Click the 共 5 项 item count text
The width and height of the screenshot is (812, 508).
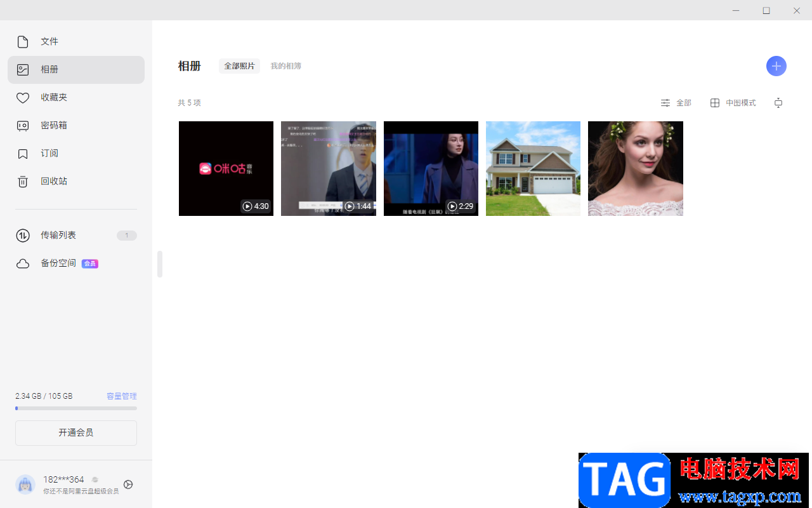coord(190,103)
